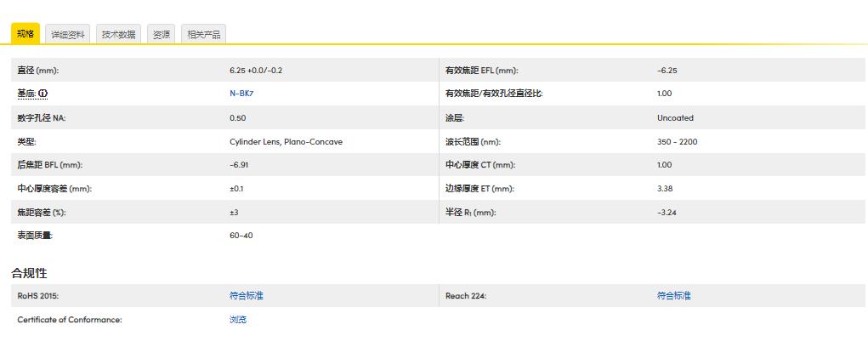The image size is (868, 353).
Task: Show the 相关产品 tab
Action: point(203,34)
